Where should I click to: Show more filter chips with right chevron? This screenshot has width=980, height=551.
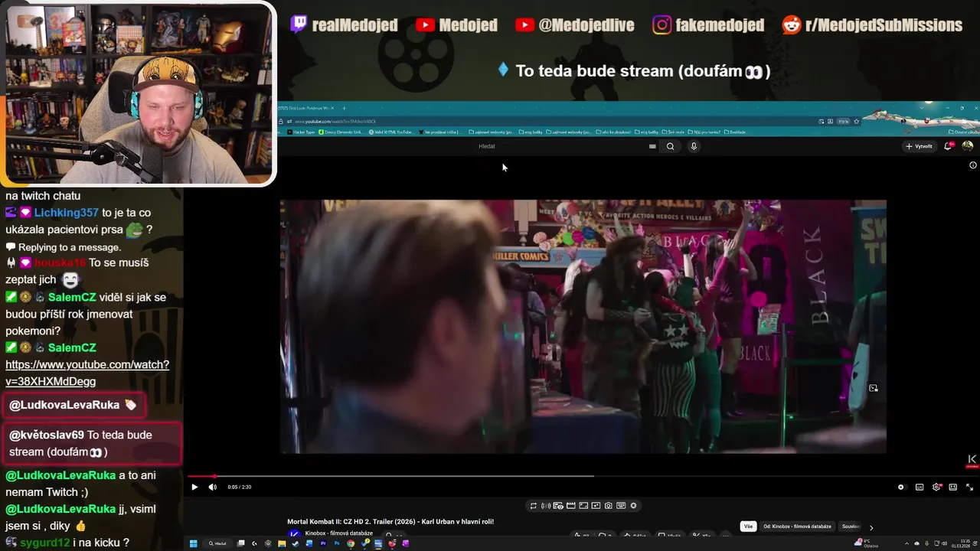click(x=871, y=527)
